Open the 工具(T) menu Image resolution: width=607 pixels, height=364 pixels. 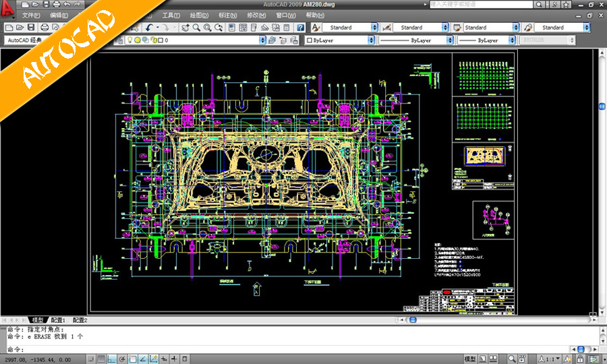[171, 16]
